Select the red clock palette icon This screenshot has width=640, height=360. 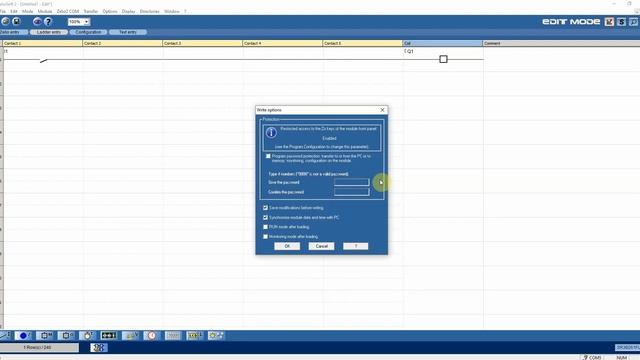[151, 335]
